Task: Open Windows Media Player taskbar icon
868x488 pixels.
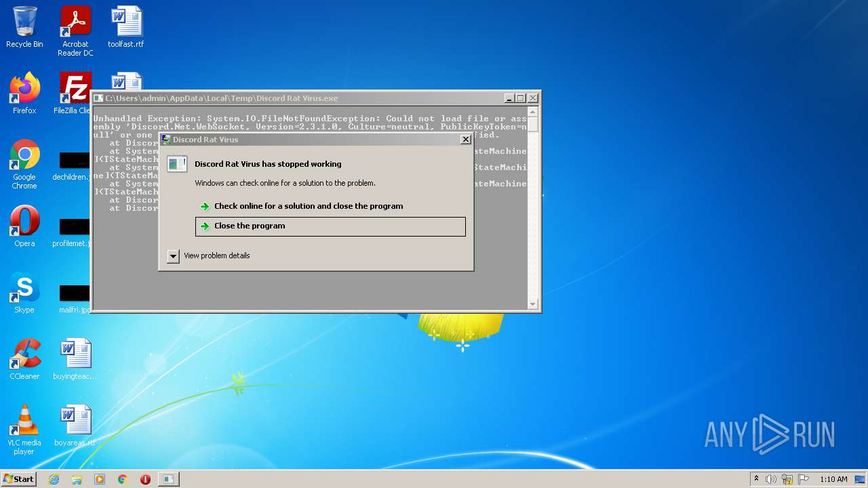Action: click(100, 479)
